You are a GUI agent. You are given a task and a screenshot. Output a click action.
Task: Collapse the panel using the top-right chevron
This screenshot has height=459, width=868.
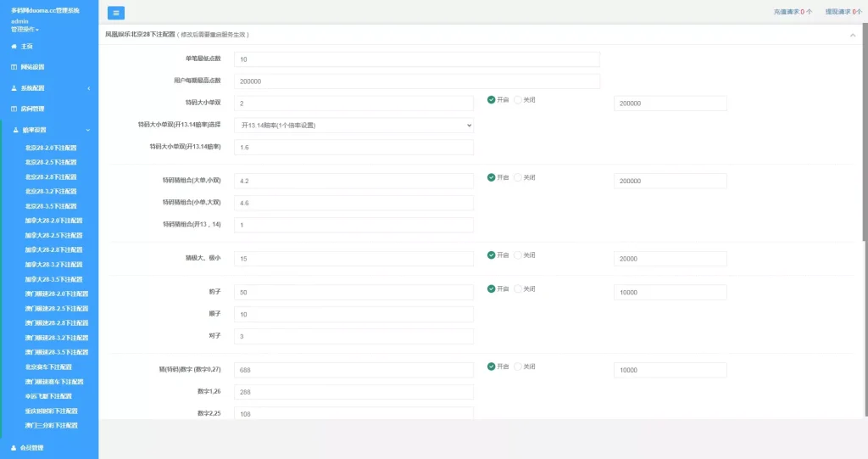853,35
